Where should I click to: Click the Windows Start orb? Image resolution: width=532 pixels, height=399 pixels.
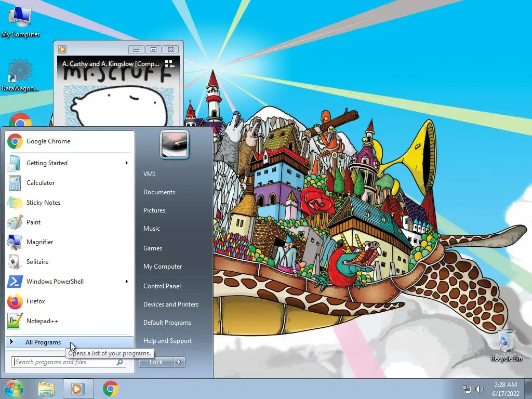(x=14, y=389)
